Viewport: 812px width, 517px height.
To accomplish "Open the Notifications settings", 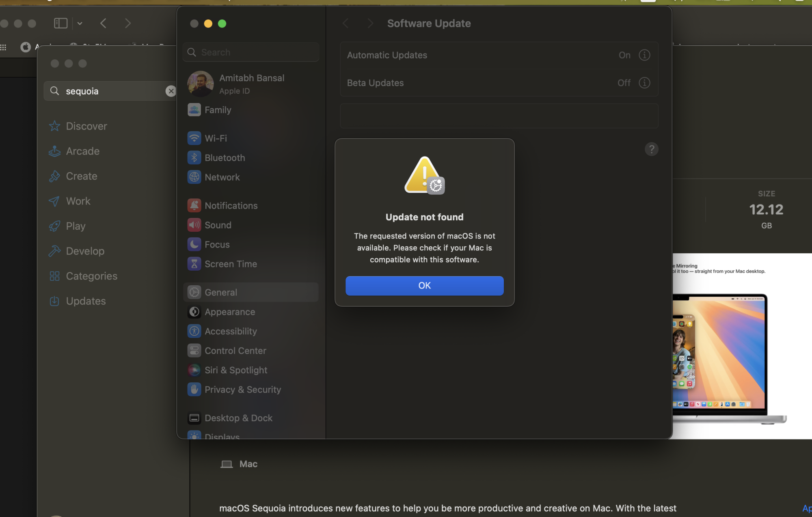I will click(231, 206).
